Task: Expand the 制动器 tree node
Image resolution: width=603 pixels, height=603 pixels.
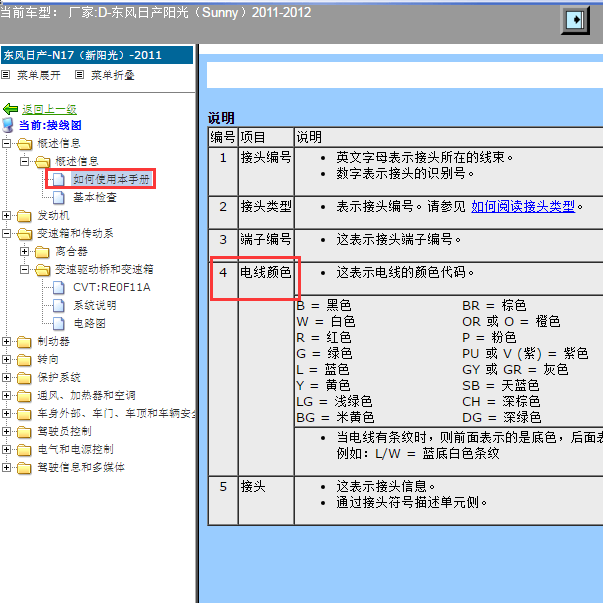Action: point(6,341)
